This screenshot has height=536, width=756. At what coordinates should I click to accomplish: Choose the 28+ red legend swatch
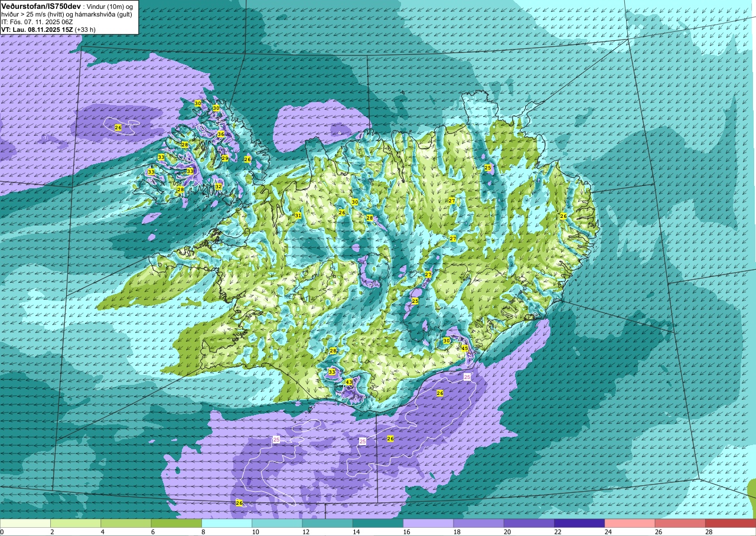(x=731, y=523)
